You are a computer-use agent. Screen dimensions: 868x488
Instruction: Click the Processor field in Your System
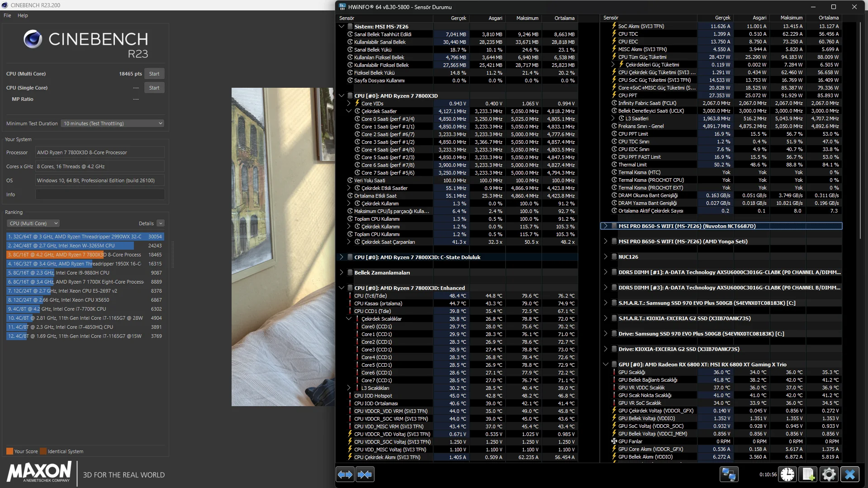tap(100, 152)
